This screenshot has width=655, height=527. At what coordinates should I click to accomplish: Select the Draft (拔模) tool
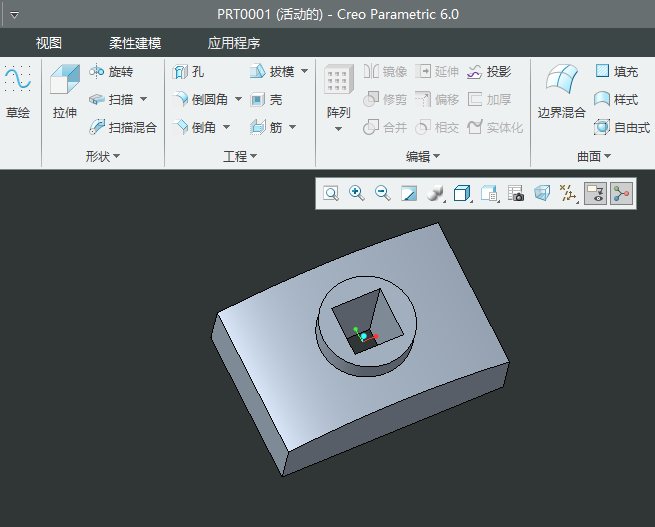click(x=272, y=72)
